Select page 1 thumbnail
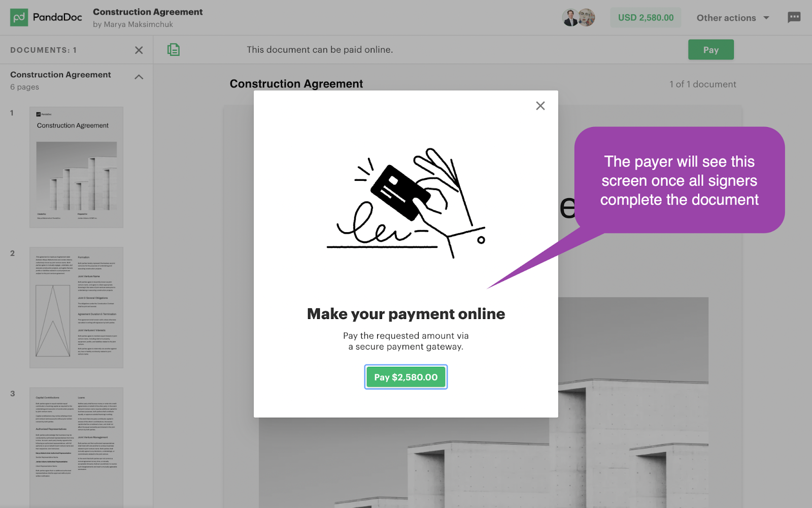Screen dimensions: 812x508 76,167
